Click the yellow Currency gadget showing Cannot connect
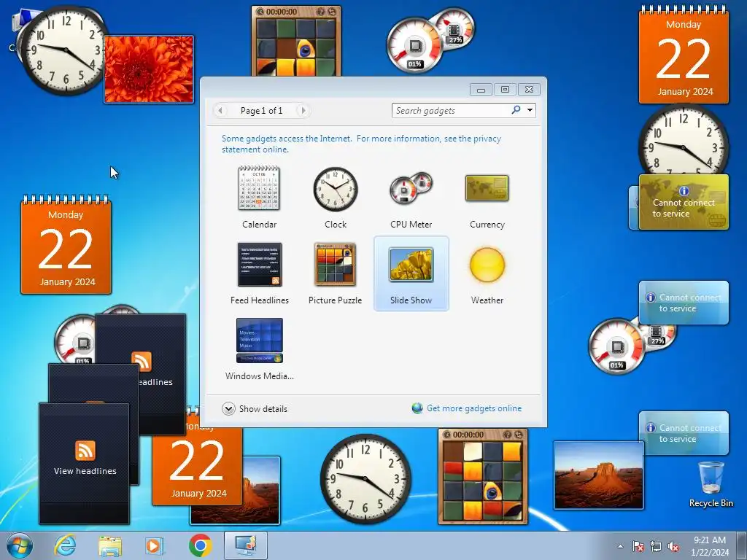 coord(684,202)
